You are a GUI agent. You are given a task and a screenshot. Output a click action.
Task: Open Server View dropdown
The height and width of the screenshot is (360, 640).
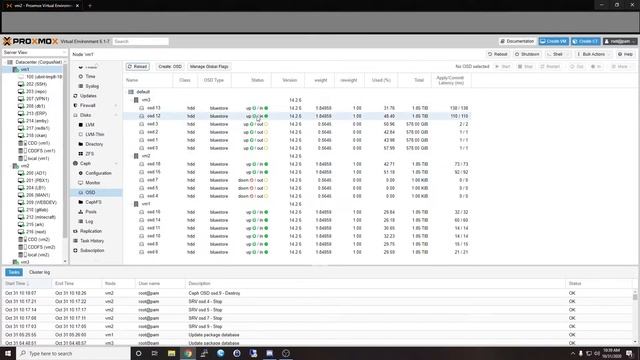click(x=34, y=52)
